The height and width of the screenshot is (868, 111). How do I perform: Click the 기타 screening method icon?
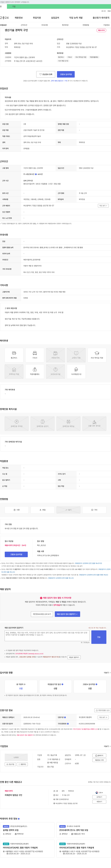(94, 510)
